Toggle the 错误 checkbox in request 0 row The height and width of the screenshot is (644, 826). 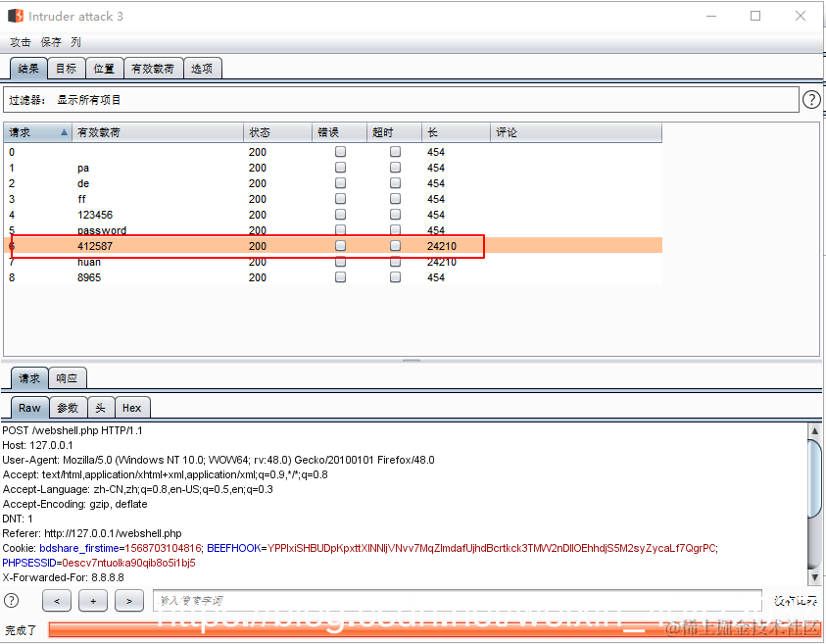340,152
